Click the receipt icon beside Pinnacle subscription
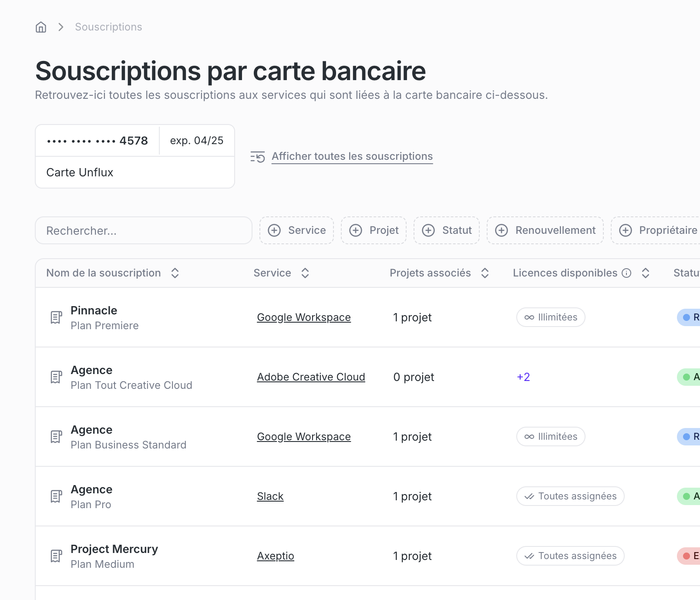The width and height of the screenshot is (700, 600). (56, 317)
